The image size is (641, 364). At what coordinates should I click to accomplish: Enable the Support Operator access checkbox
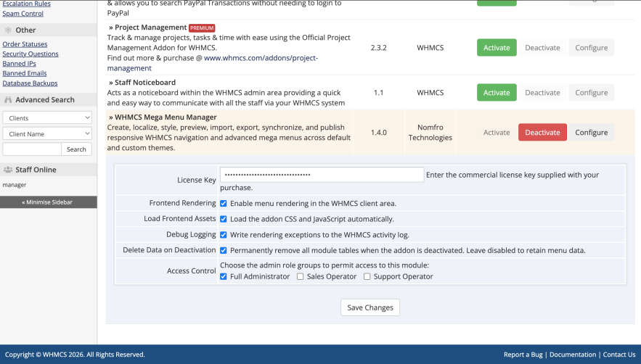pos(367,276)
